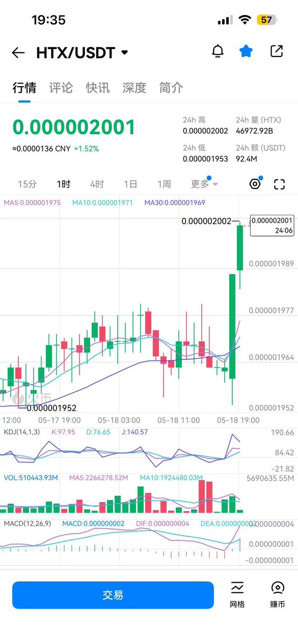Tap the 0.000001952 low price marker

click(48, 408)
